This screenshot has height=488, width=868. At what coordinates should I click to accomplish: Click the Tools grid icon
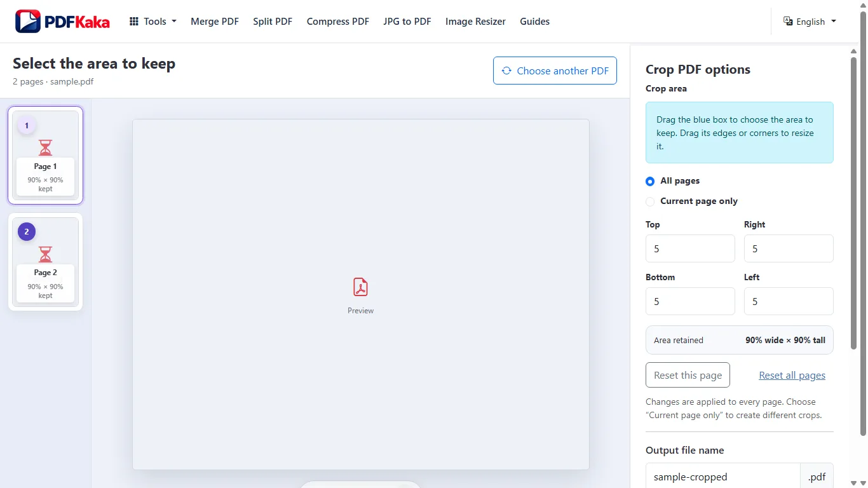coord(134,22)
